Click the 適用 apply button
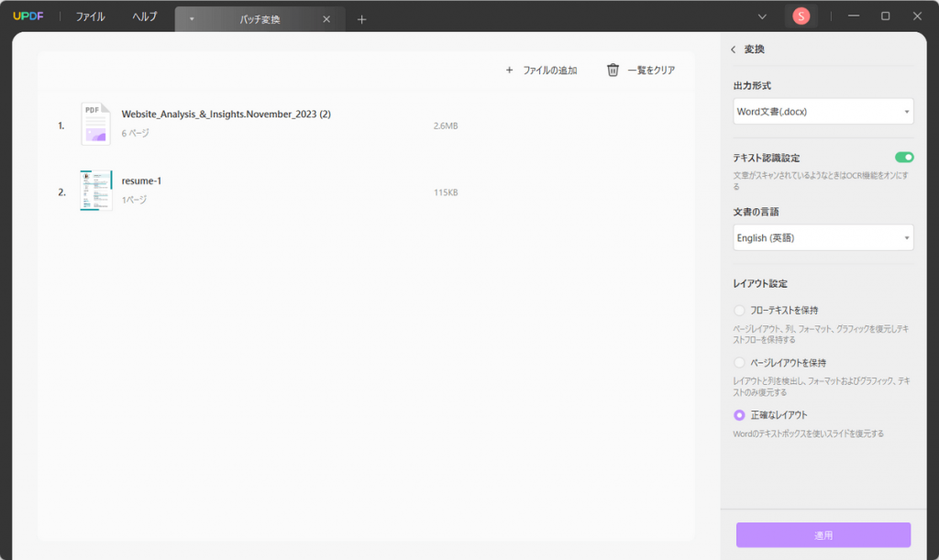Image resolution: width=939 pixels, height=560 pixels. (823, 535)
